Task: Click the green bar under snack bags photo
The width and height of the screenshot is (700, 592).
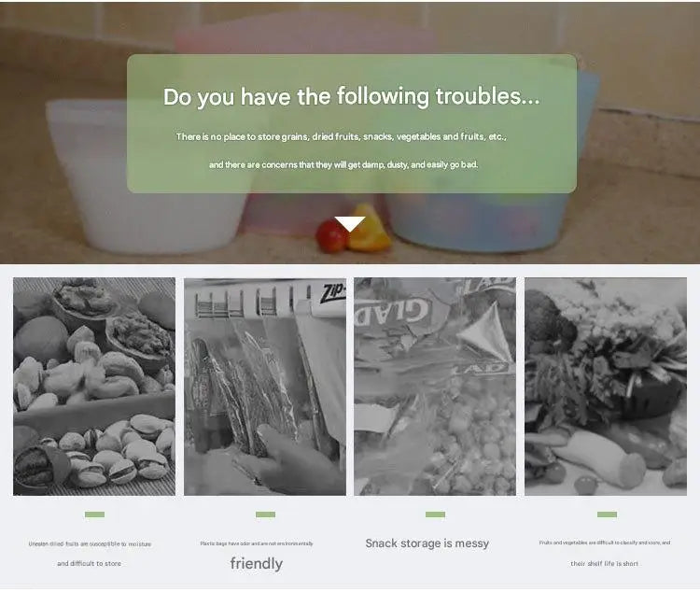Action: (435, 514)
